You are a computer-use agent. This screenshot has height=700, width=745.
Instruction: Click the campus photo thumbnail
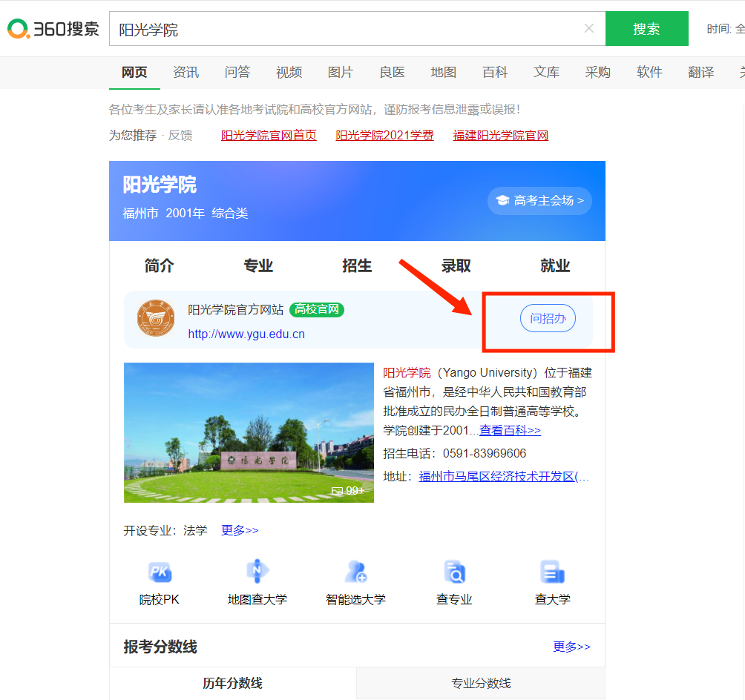[x=249, y=432]
